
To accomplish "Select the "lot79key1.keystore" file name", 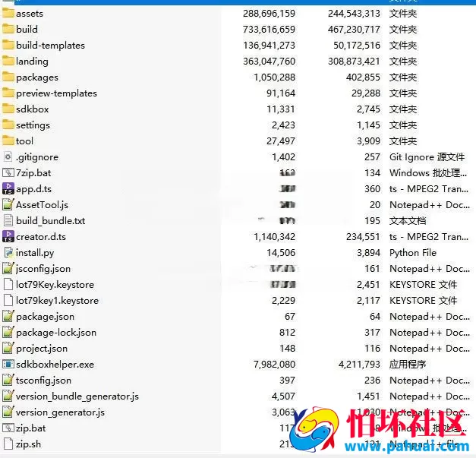I will tap(58, 300).
